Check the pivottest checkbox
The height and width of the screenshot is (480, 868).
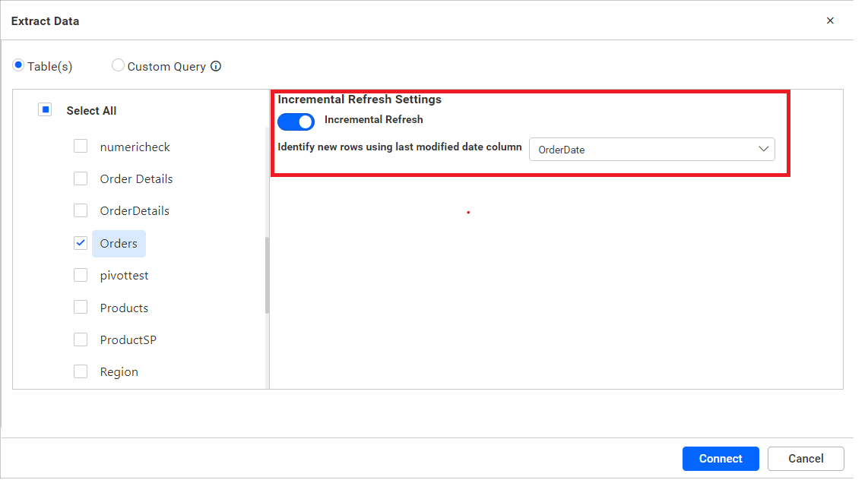81,275
